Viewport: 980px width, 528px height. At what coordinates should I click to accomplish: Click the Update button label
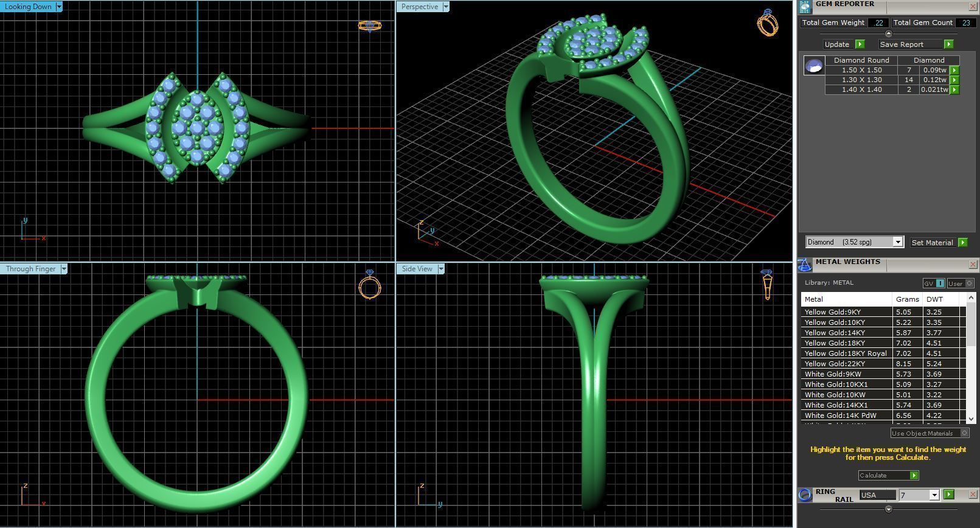[x=837, y=44]
